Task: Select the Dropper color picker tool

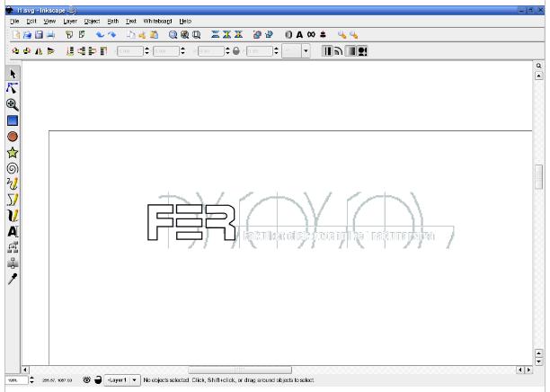Action: [x=13, y=279]
